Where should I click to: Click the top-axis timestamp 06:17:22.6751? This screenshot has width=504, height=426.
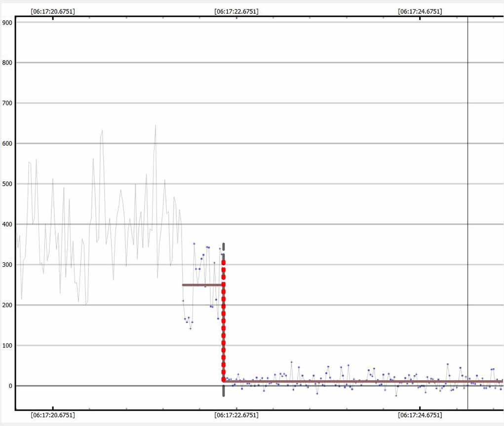236,11
